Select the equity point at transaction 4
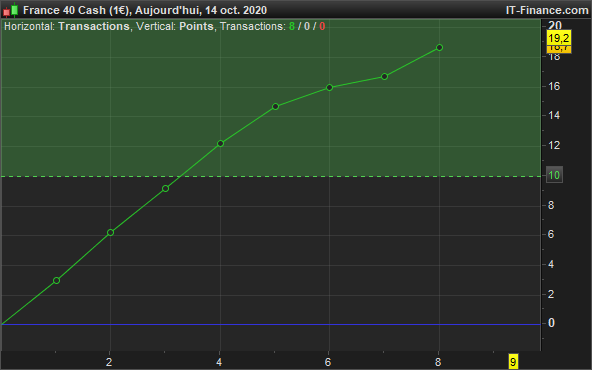This screenshot has width=592, height=370. (x=220, y=143)
